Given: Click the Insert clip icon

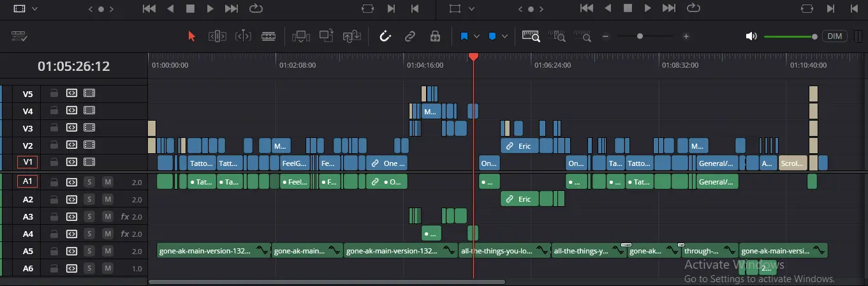Looking at the screenshot, I should point(300,36).
